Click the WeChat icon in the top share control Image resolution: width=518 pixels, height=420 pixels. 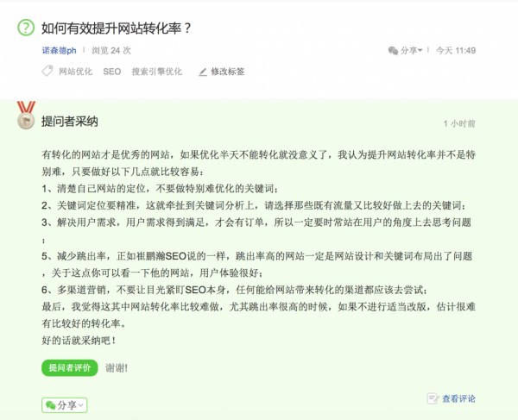click(394, 51)
